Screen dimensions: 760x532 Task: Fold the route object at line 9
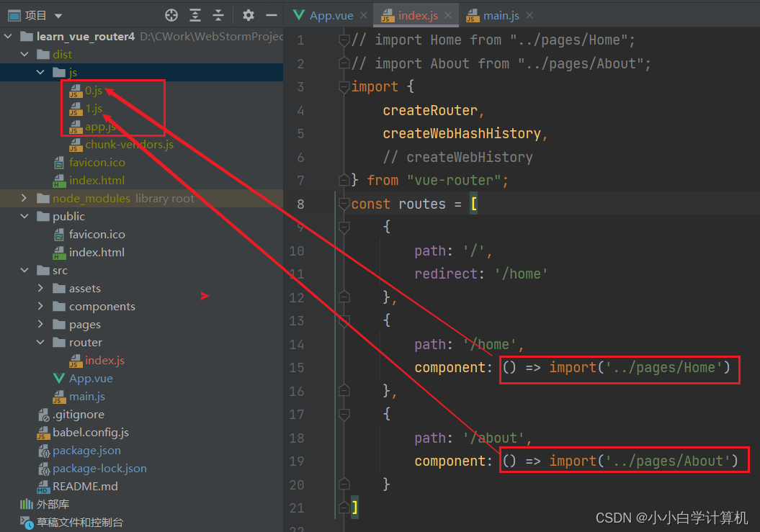pos(344,227)
